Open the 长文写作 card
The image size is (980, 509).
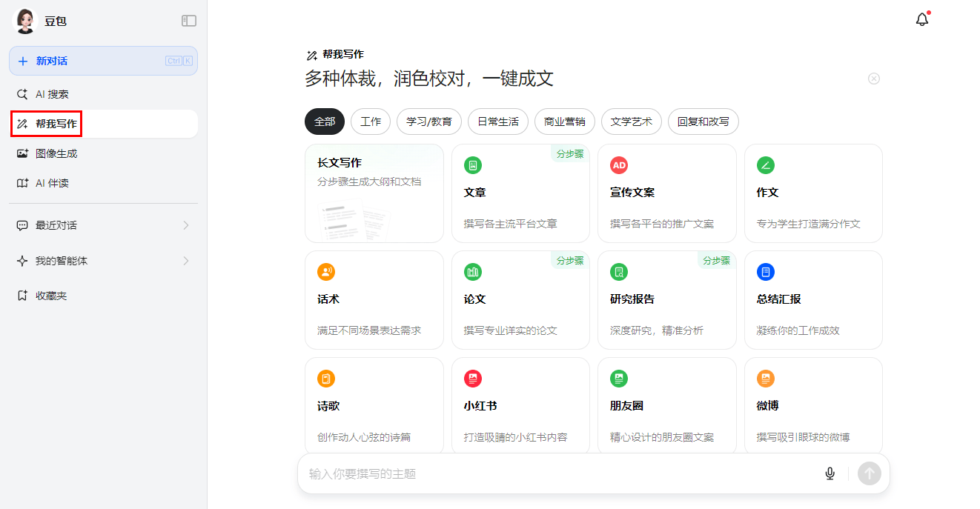[x=374, y=193]
